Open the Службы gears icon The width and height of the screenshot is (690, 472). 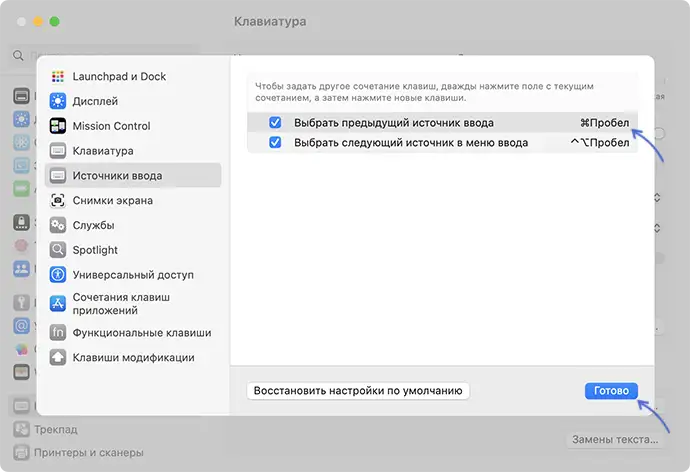58,225
